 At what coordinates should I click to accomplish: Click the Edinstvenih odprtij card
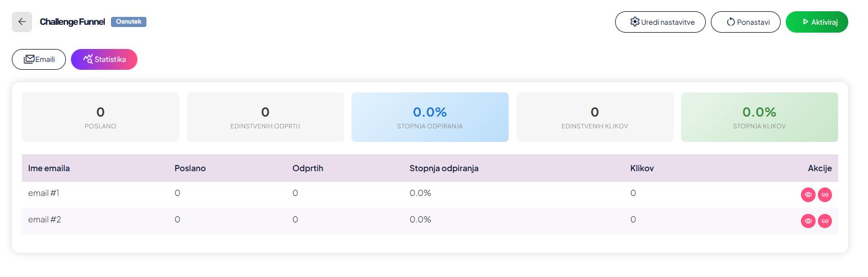(x=265, y=117)
